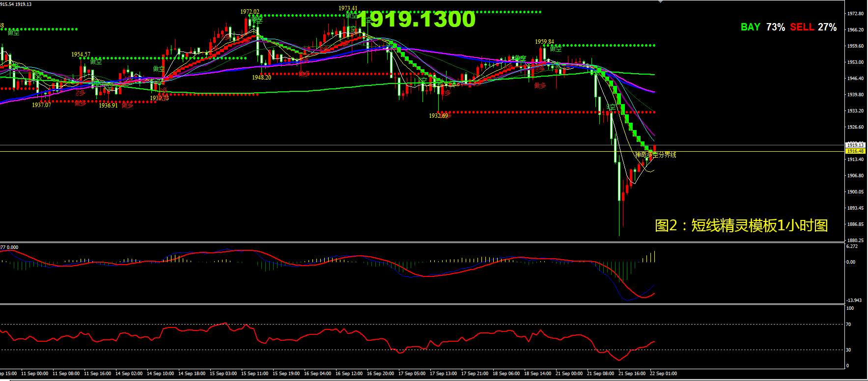
Task: Click the 16 Sep 04:00 time axis label
Action: 318,374
